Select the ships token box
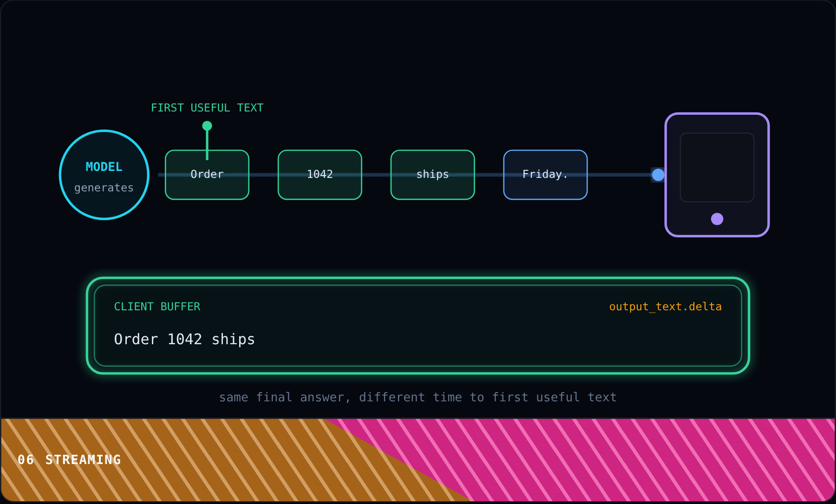Image resolution: width=836 pixels, height=504 pixels. click(433, 175)
